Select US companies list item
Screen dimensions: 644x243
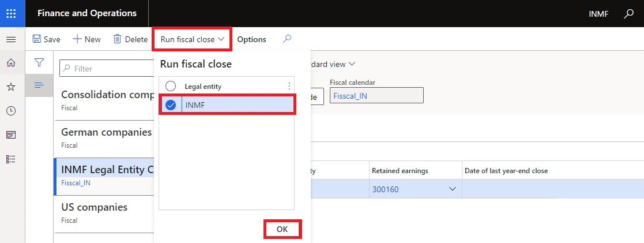[x=104, y=214]
